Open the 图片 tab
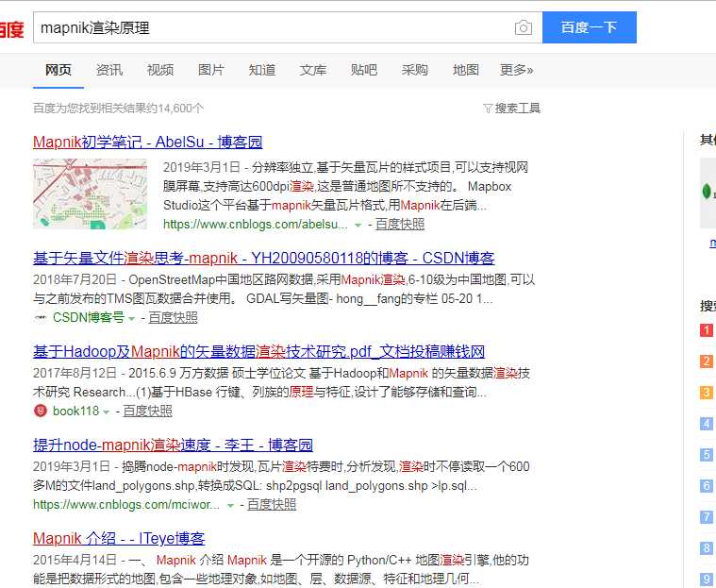 (211, 70)
